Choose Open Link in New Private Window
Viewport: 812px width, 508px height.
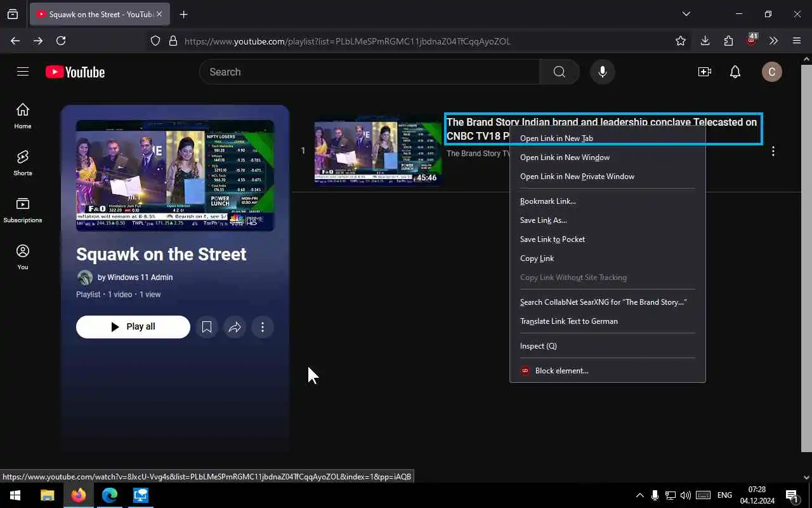coord(608,177)
